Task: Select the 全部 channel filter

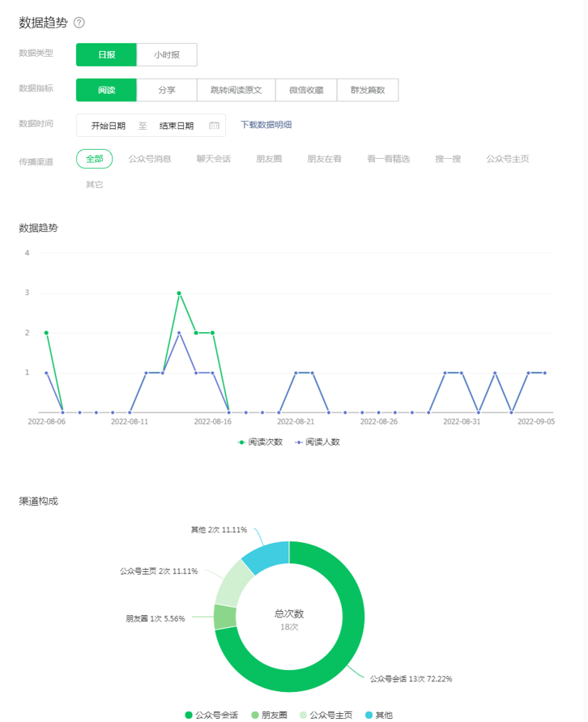Action: [95, 159]
